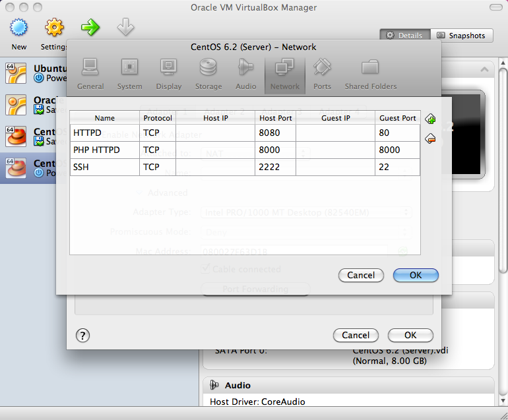Click OK in Network settings window
Viewport: 508px width, 420px height.
(410, 335)
